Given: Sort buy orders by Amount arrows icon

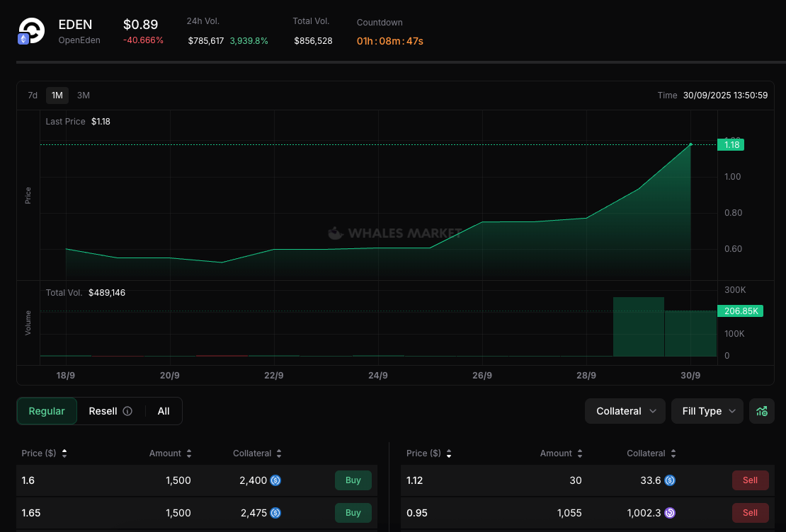Looking at the screenshot, I should click(189, 453).
